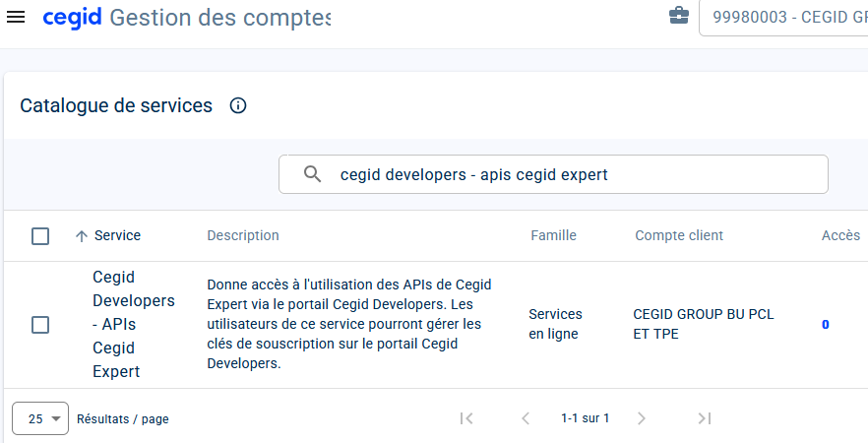Image resolution: width=868 pixels, height=443 pixels.
Task: Click the Compte client column header
Action: point(679,235)
